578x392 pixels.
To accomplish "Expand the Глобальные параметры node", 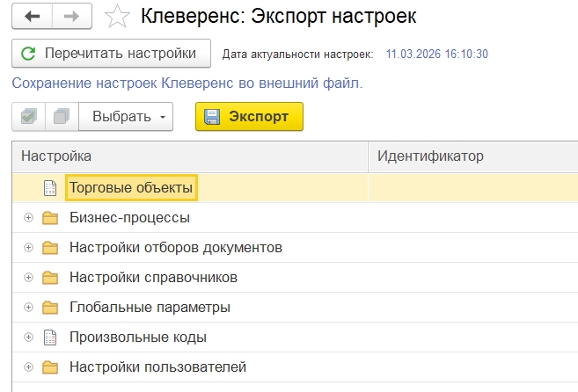I will tap(28, 308).
